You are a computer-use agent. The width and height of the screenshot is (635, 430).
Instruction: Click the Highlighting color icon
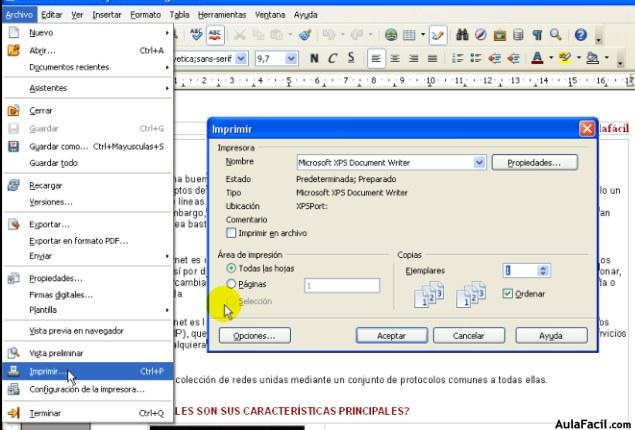coord(565,58)
